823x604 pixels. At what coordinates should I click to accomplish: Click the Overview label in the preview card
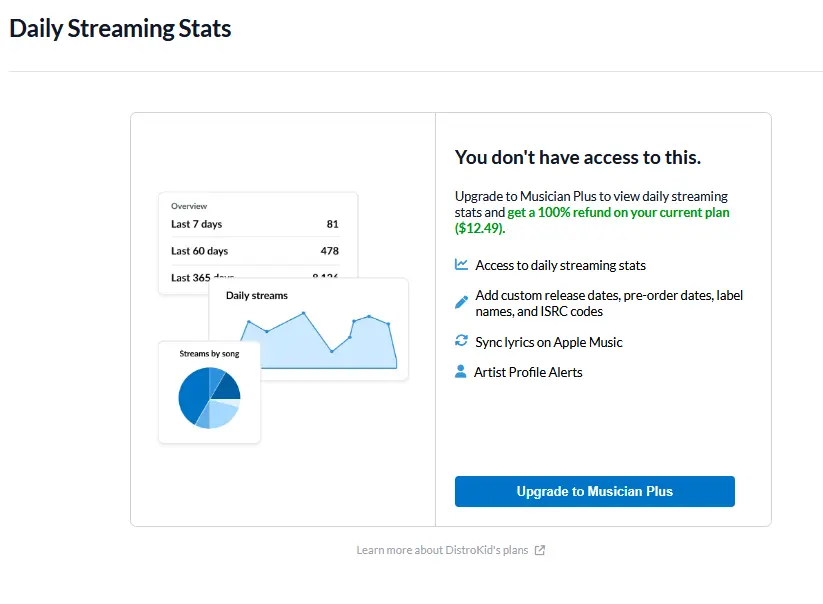[189, 206]
